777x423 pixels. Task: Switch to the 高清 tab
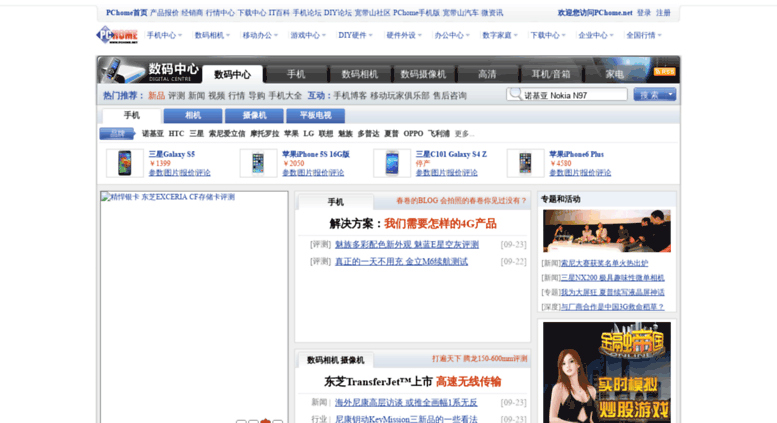(487, 74)
